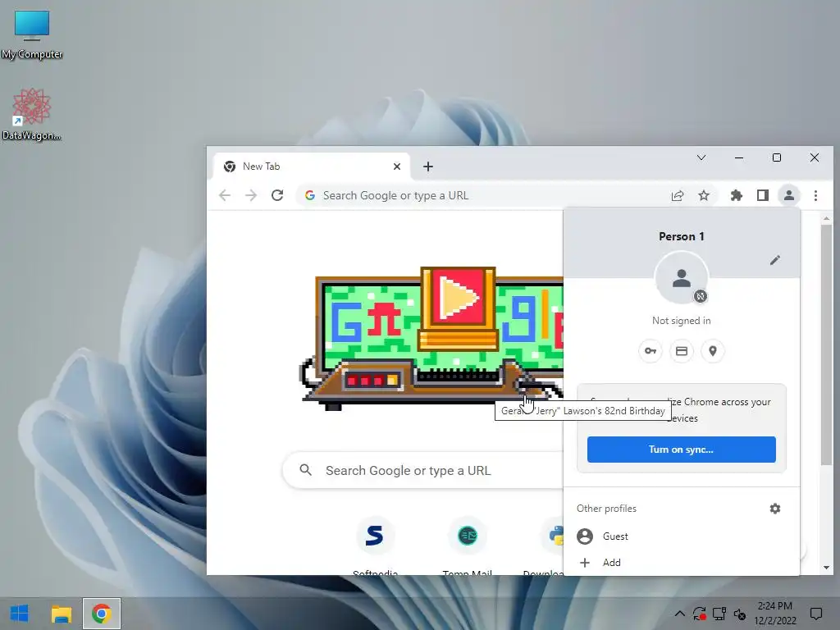
Task: Close the New Tab browser tab
Action: (x=397, y=167)
